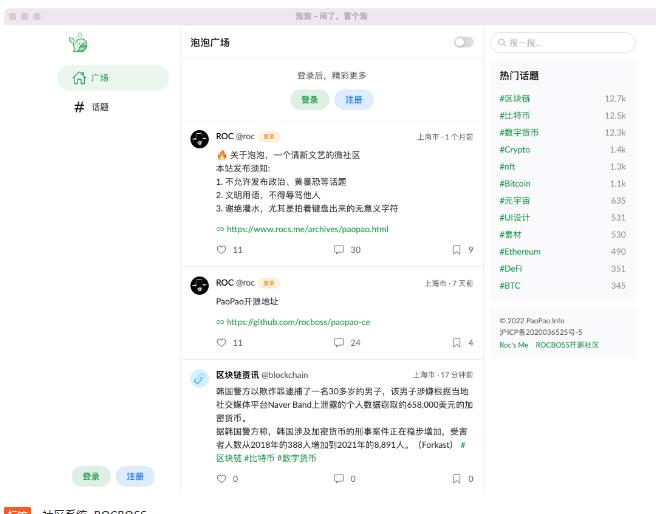
Task: Click the search box 搜一搜
Action: tap(563, 43)
